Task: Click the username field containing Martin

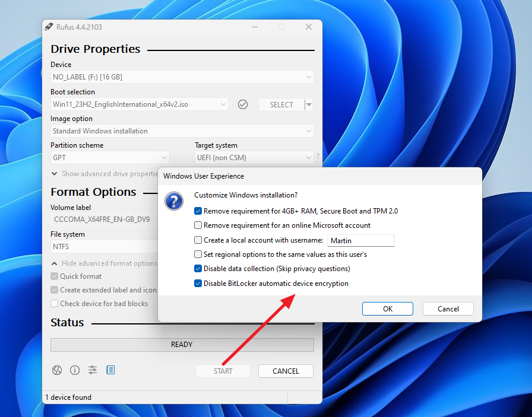Action: click(360, 240)
